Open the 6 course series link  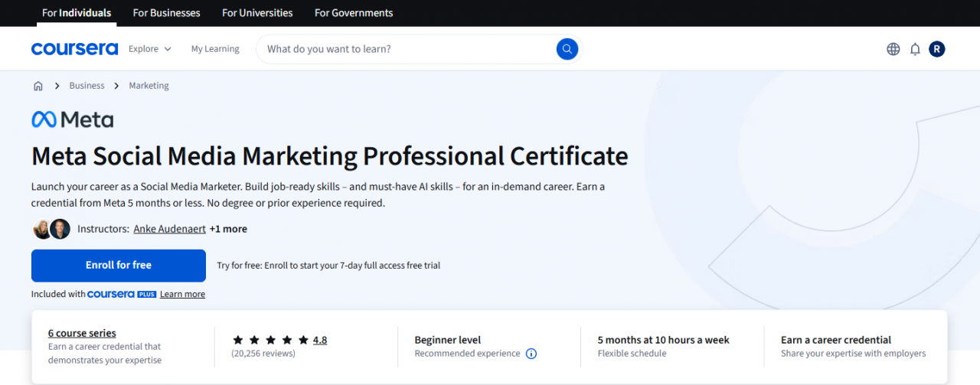pyautogui.click(x=82, y=333)
